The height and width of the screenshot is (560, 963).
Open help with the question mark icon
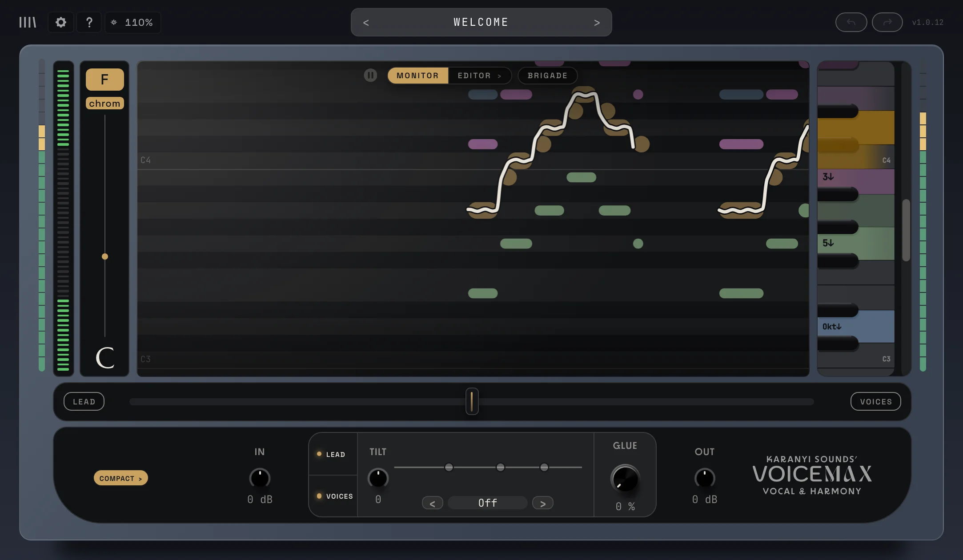[x=89, y=22]
